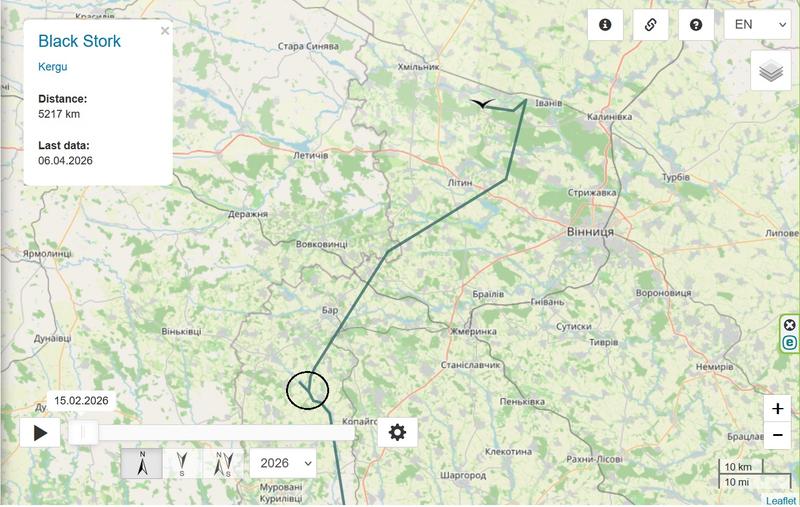Select northward migration direction toggle

(142, 463)
